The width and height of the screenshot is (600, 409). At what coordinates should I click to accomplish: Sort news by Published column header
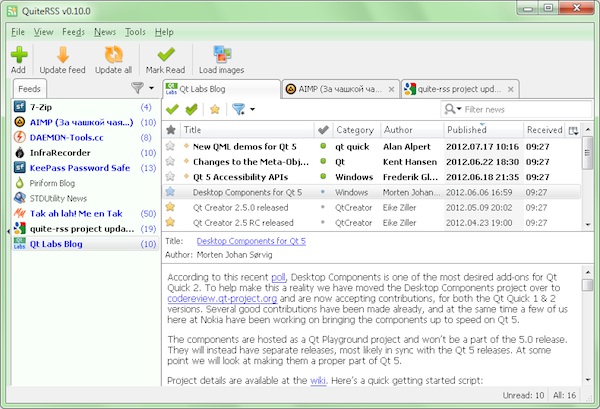click(x=483, y=130)
